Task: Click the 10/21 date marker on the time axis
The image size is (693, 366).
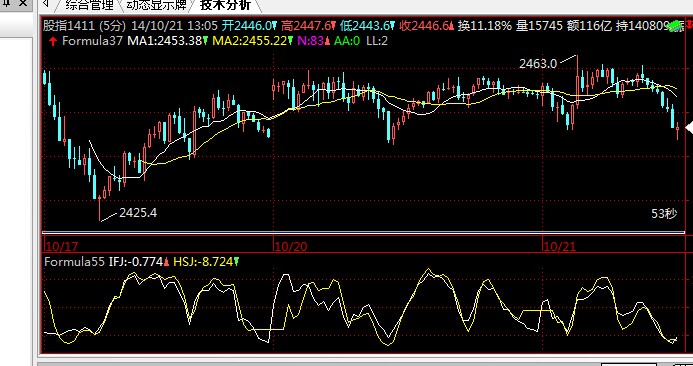Action: (560, 246)
